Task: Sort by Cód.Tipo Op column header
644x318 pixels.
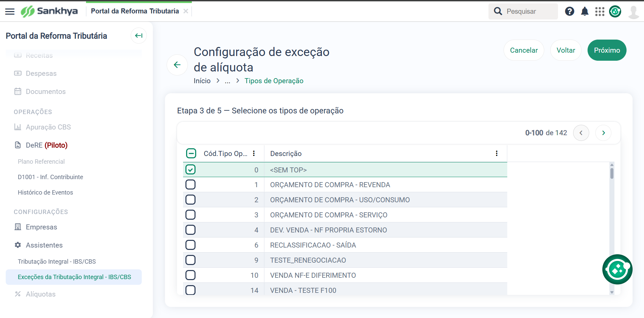Action: 225,154
